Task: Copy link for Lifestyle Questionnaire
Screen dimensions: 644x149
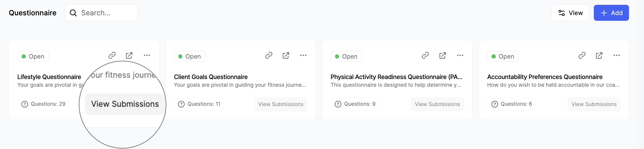Action: (x=112, y=55)
